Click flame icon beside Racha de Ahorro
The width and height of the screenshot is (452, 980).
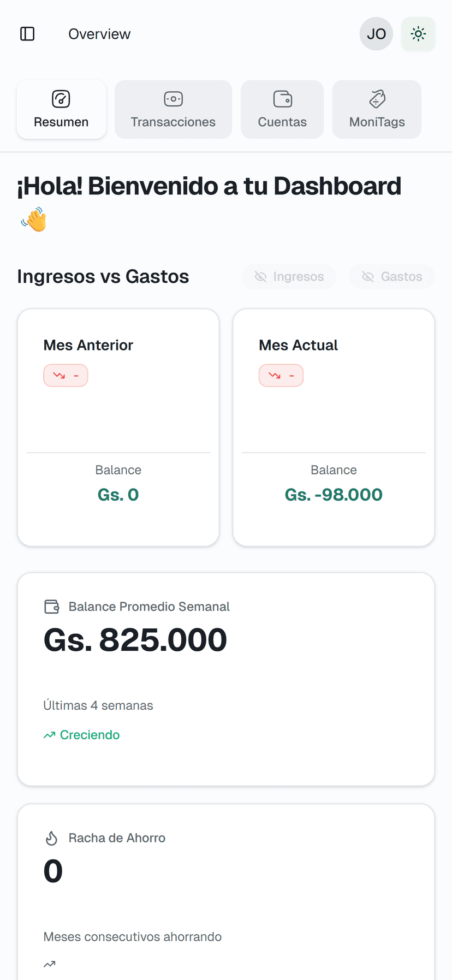coord(52,838)
